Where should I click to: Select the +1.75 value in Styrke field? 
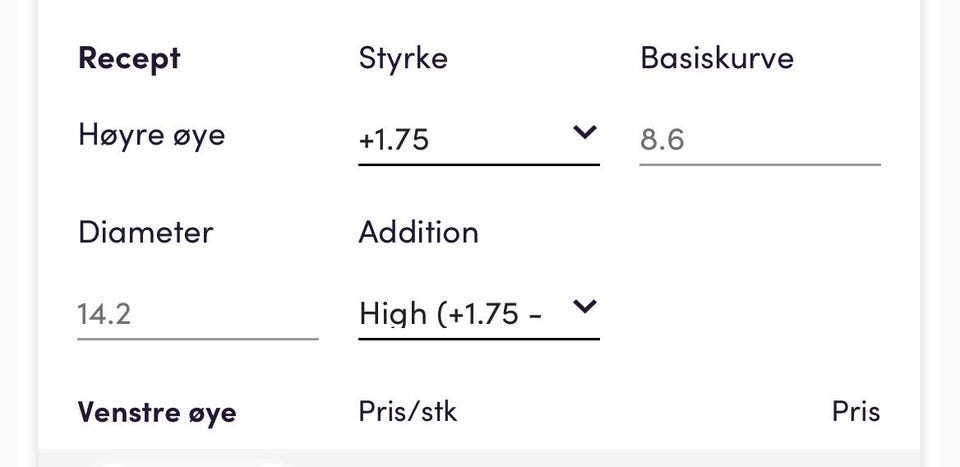tap(394, 141)
